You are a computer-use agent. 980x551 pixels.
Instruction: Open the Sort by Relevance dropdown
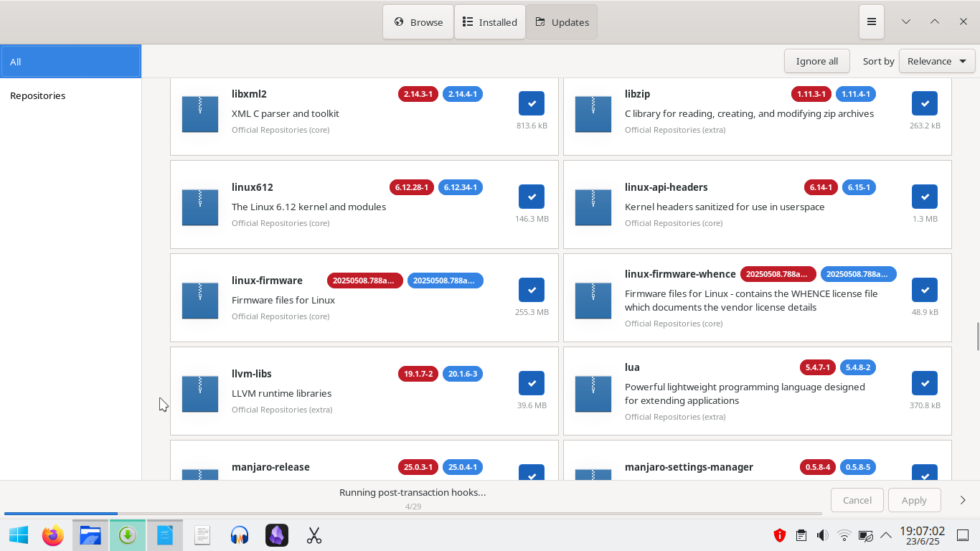click(937, 61)
